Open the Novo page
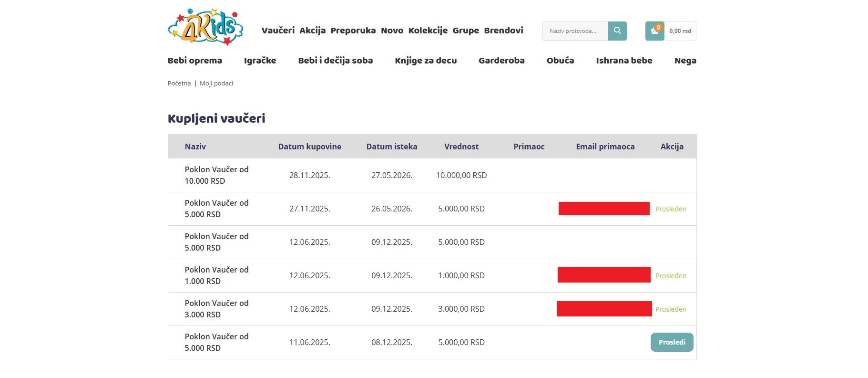The height and width of the screenshot is (378, 868). pos(392,31)
